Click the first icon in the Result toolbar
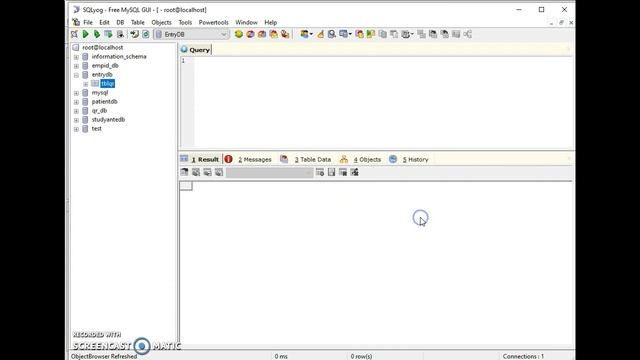Image resolution: width=640 pixels, height=360 pixels. pos(184,172)
